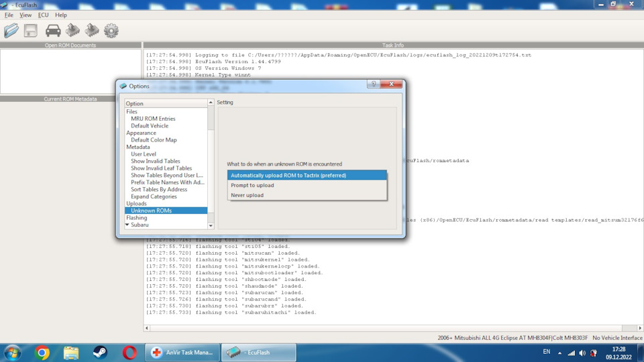Switch to AnVir Task Manager taskbar button
644x362 pixels.
182,353
